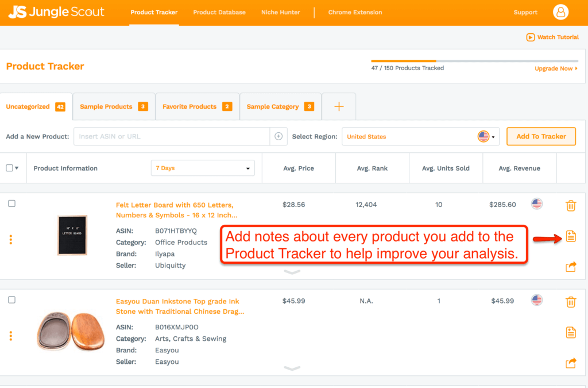
Task: Click the Avg. Revenue column header
Action: [519, 168]
